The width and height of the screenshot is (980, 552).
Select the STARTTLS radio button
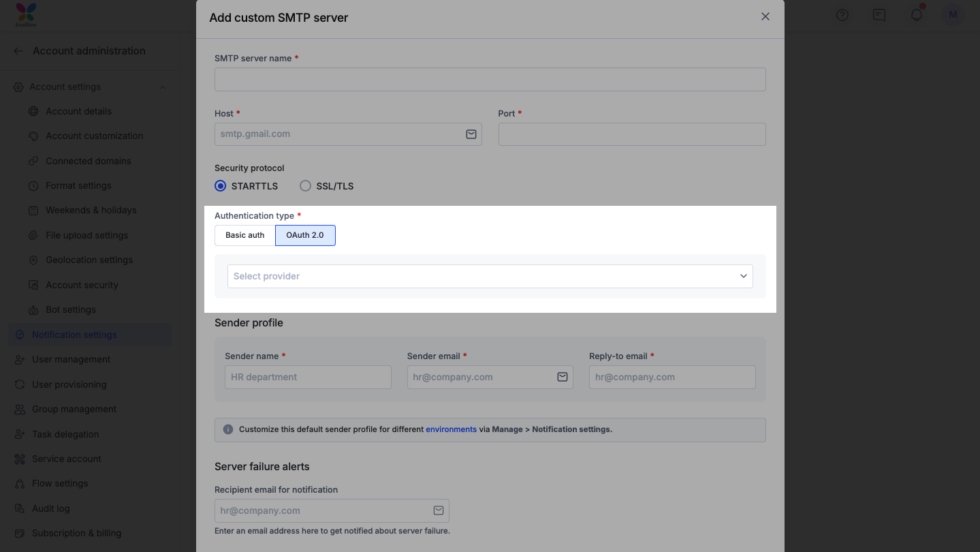[220, 186]
